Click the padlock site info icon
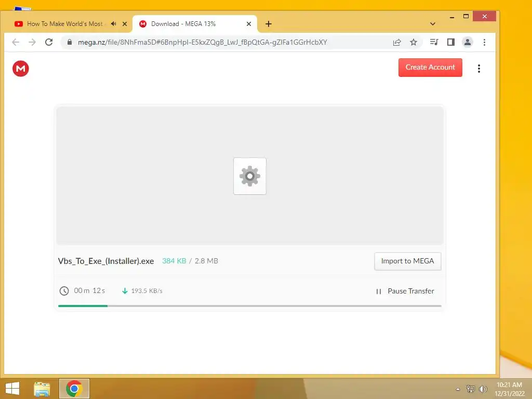532x399 pixels. tap(70, 42)
